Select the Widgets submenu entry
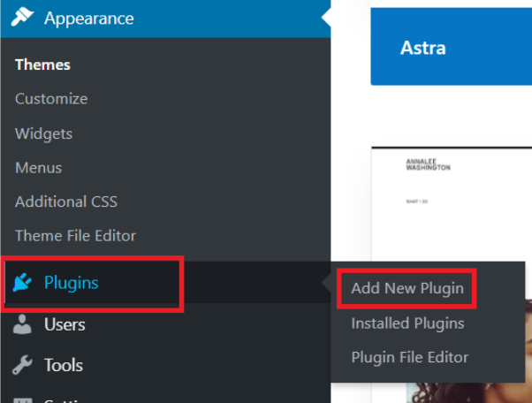Image resolution: width=532 pixels, height=403 pixels. click(43, 133)
